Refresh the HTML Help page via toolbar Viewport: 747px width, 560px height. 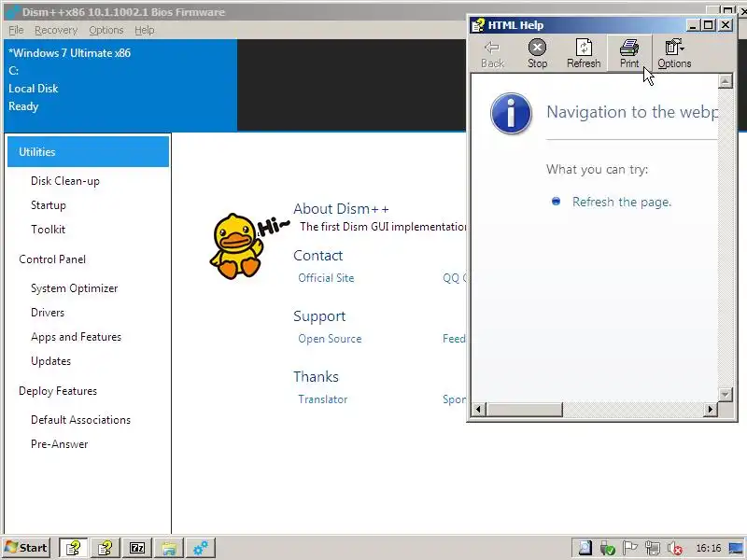(584, 54)
